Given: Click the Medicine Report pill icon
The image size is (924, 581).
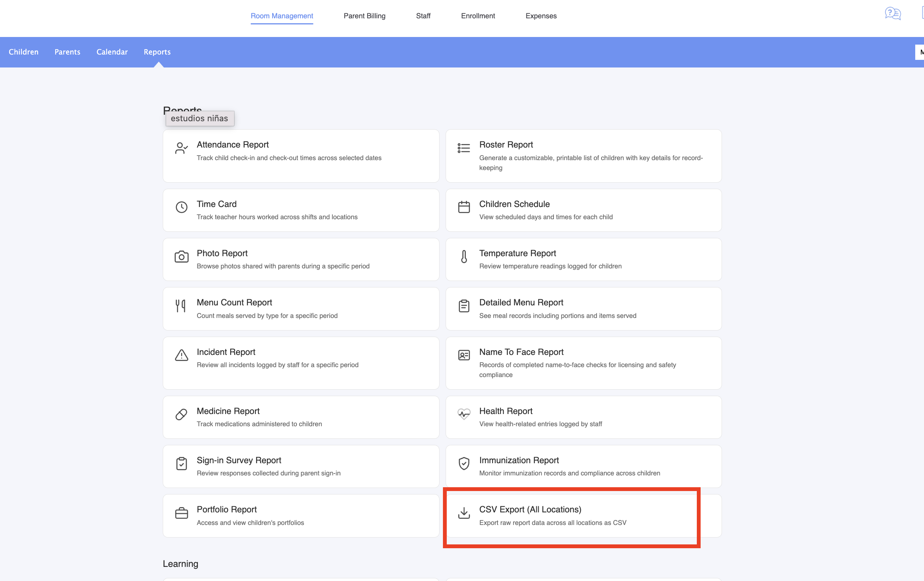Looking at the screenshot, I should pyautogui.click(x=181, y=414).
